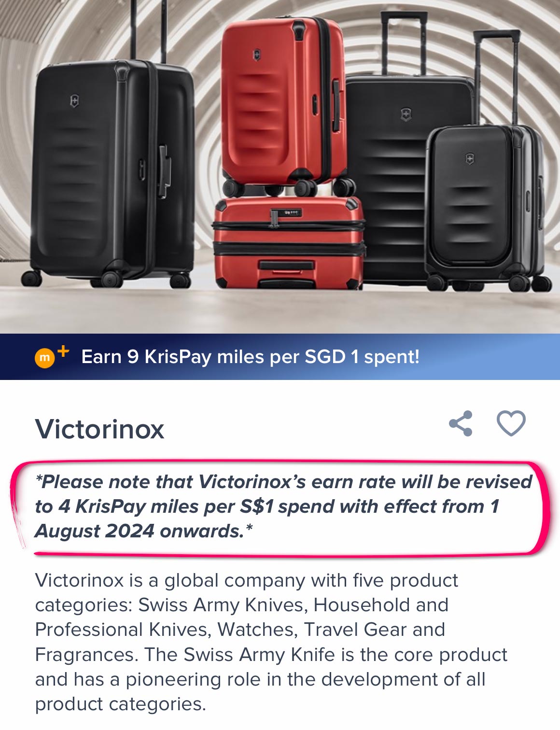Click Victorinox emblem on small carry-on
This screenshot has width=560, height=730.
[469, 158]
